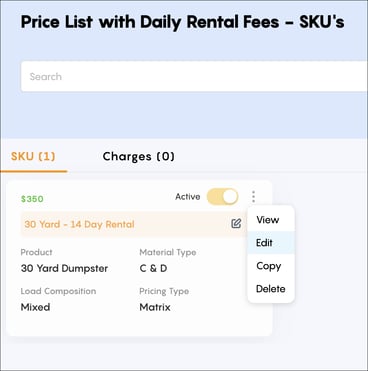
Task: Click the C & D material type value
Action: 153,268
